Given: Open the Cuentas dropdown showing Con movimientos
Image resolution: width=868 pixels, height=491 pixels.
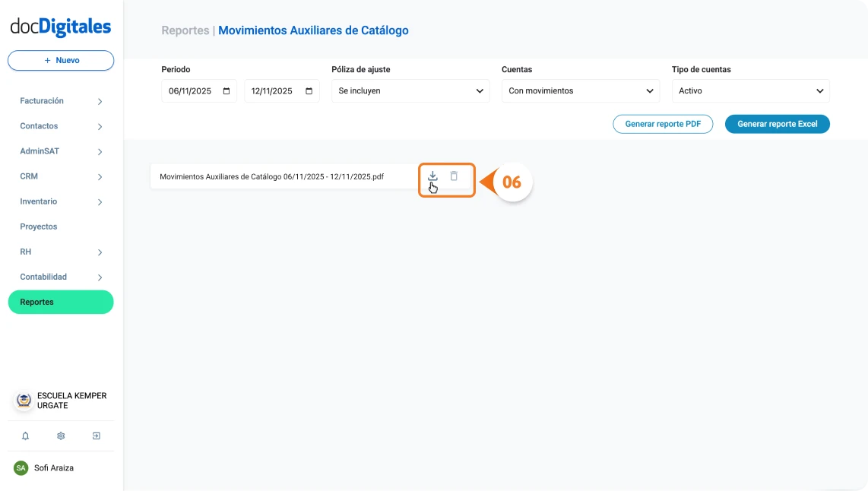Looking at the screenshot, I should click(x=580, y=90).
